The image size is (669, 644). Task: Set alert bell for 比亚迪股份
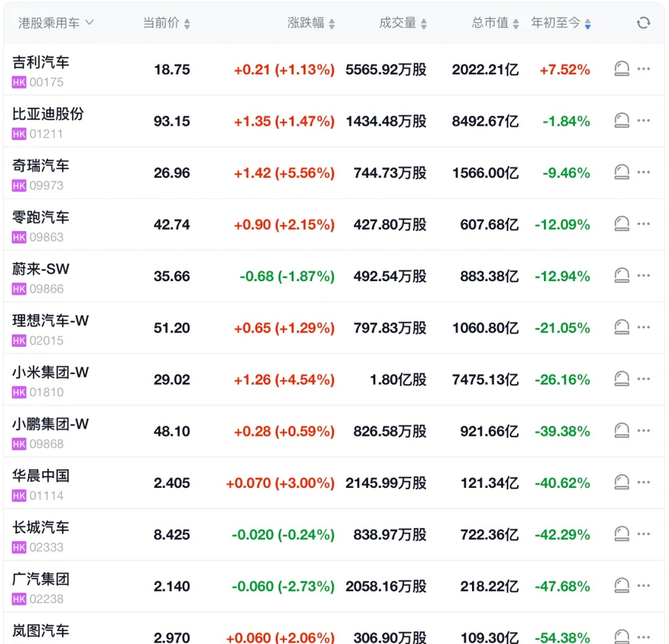point(622,120)
